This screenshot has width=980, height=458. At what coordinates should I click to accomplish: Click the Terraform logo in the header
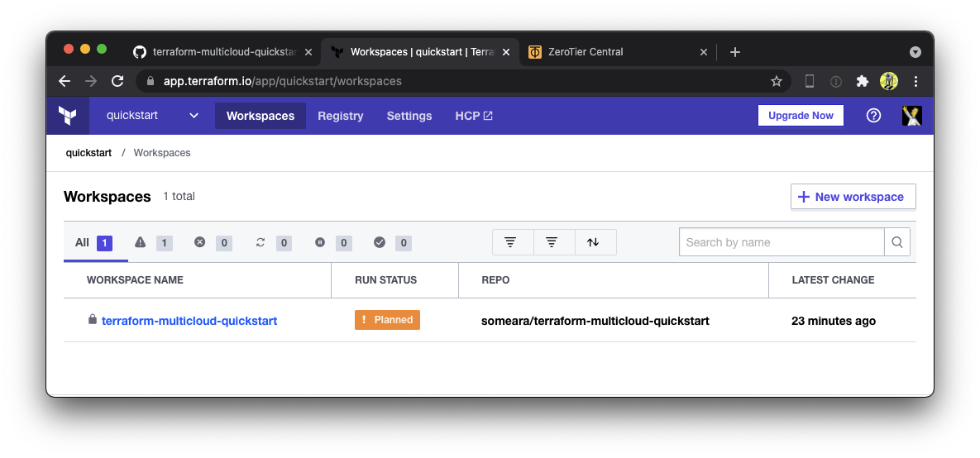point(68,116)
